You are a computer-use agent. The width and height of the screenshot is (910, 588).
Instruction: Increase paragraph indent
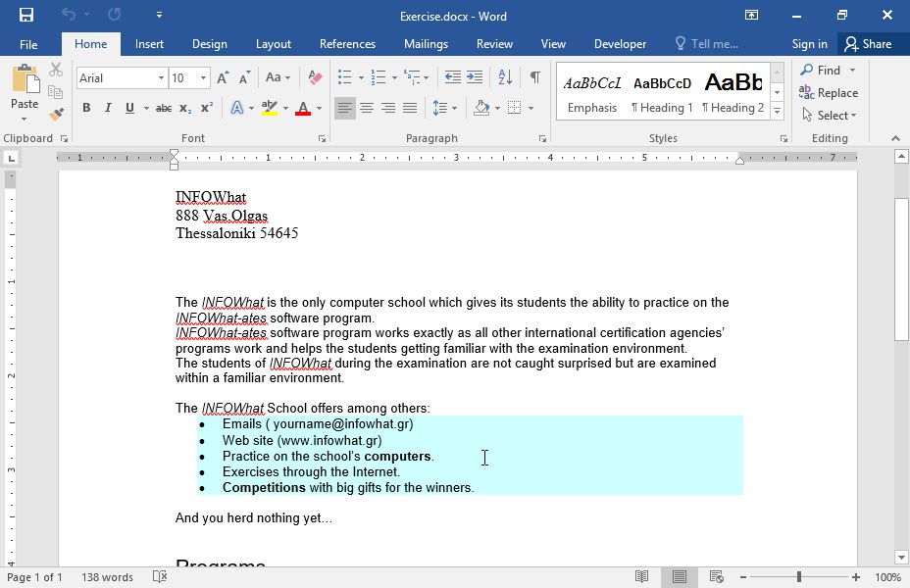[x=475, y=77]
